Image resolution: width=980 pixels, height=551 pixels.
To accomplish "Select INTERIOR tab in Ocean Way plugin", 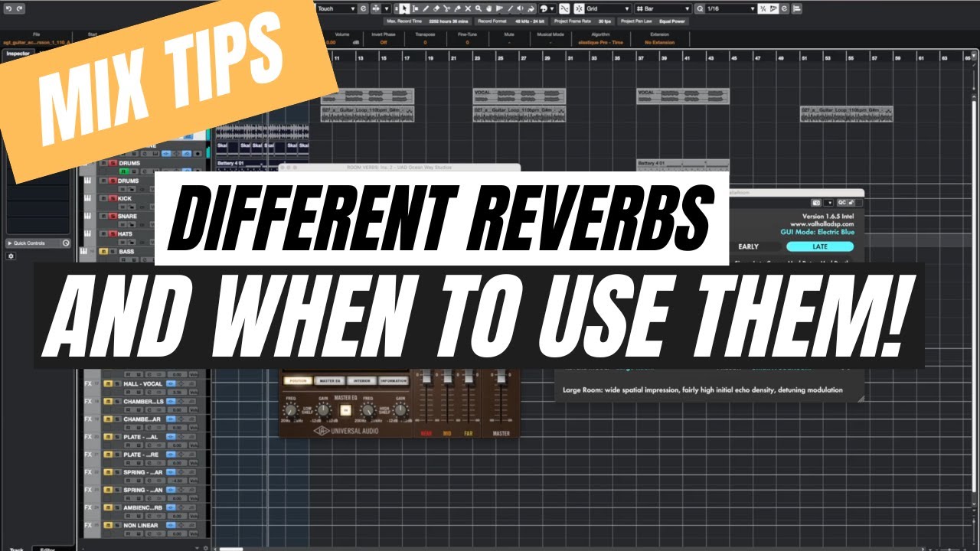I will [x=361, y=381].
